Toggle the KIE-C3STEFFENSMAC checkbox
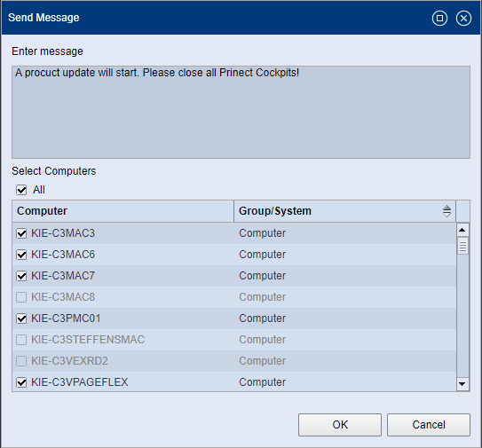The height and width of the screenshot is (448, 482). point(21,340)
